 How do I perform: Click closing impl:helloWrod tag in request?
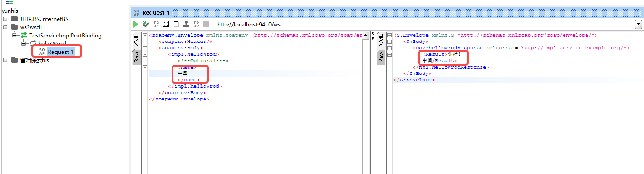(194, 86)
